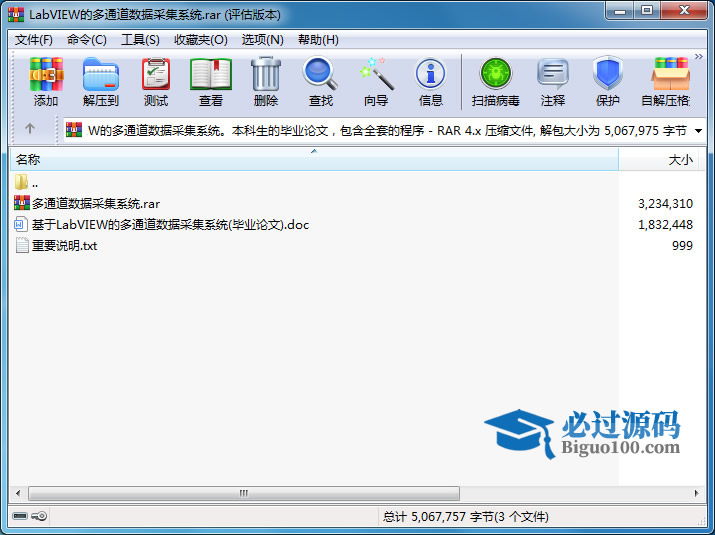Click the scrollbar right arrow
This screenshot has width=715, height=535.
pyautogui.click(x=696, y=493)
